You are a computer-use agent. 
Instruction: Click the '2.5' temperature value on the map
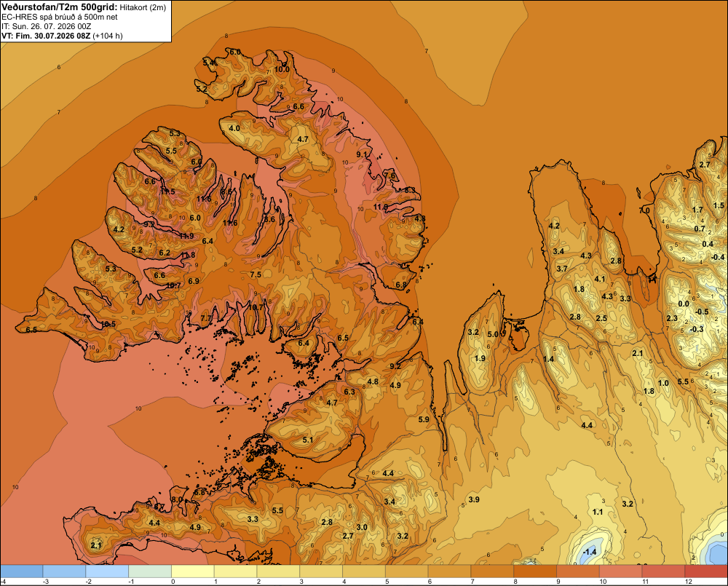tap(601, 318)
